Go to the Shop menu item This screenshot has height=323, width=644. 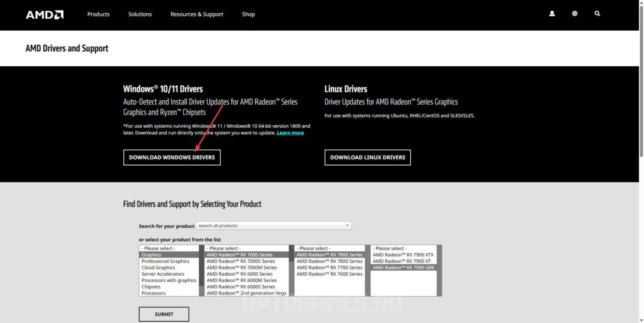tap(248, 14)
